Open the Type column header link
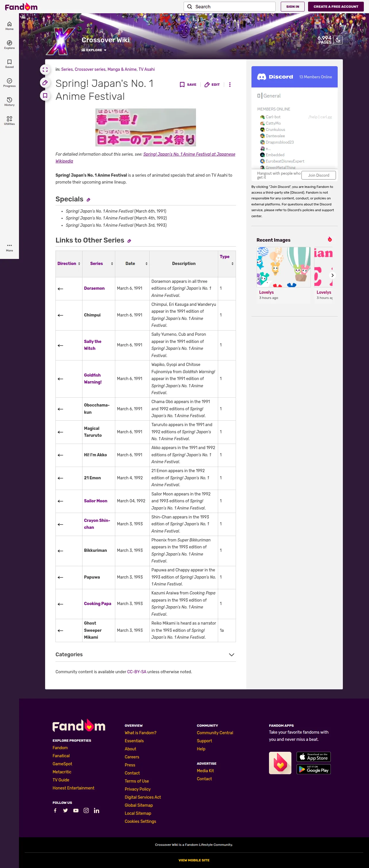369x868 pixels. (224, 257)
